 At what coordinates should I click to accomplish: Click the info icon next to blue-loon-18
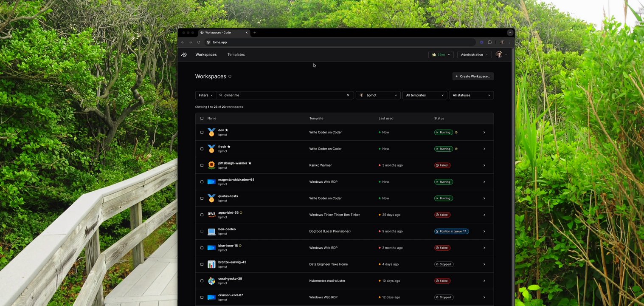click(x=240, y=246)
